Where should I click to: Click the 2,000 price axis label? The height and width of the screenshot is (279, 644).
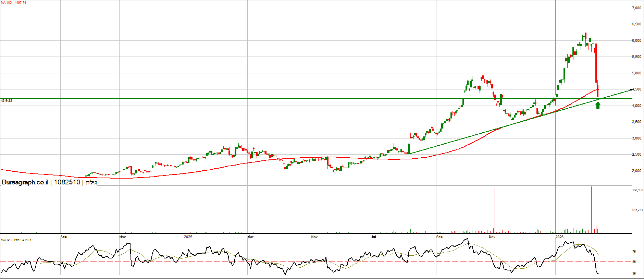636,171
